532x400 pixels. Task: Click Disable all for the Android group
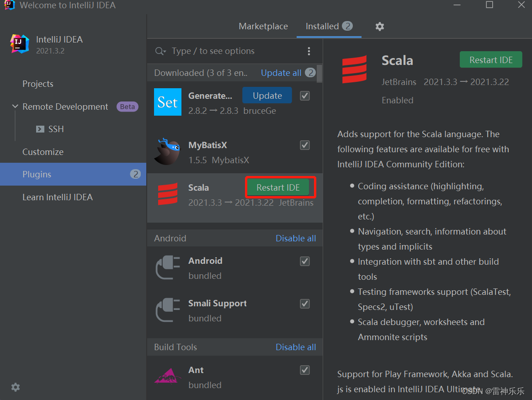coord(296,238)
